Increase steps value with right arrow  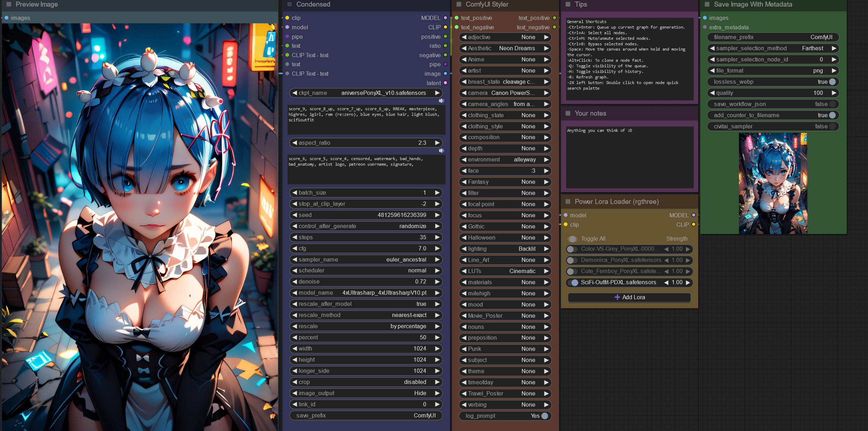(x=437, y=237)
